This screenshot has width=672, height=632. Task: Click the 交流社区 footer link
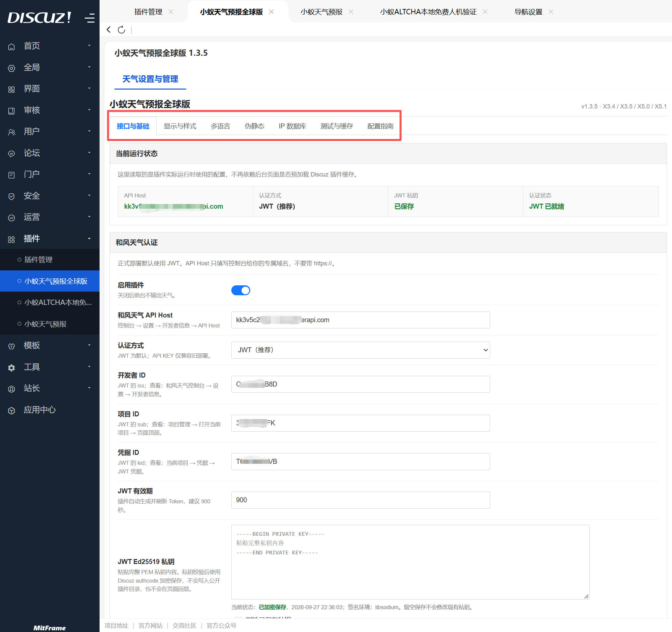pos(184,625)
